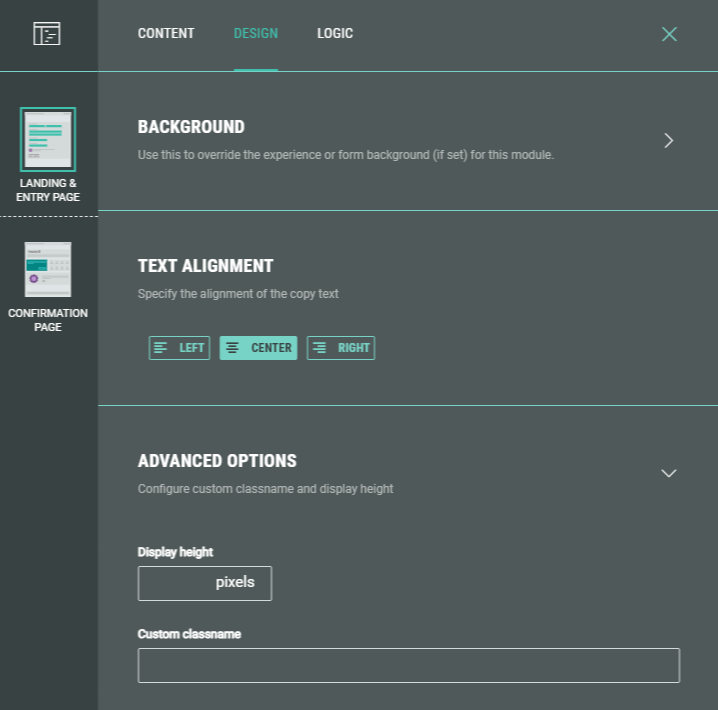Click the BACKGROUND section heading
Image resolution: width=718 pixels, height=710 pixels.
191,127
